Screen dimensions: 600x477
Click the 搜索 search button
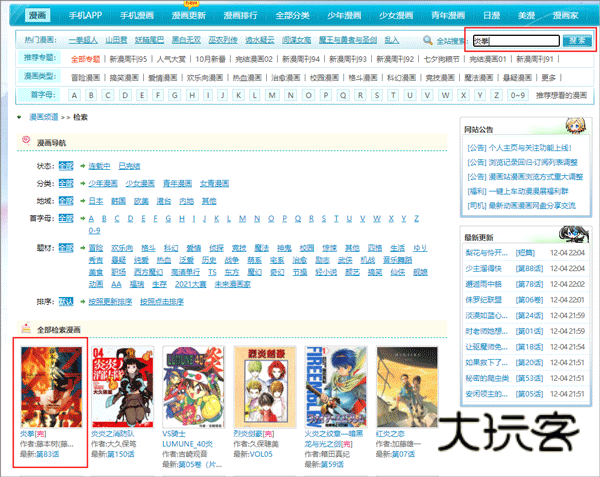(575, 41)
